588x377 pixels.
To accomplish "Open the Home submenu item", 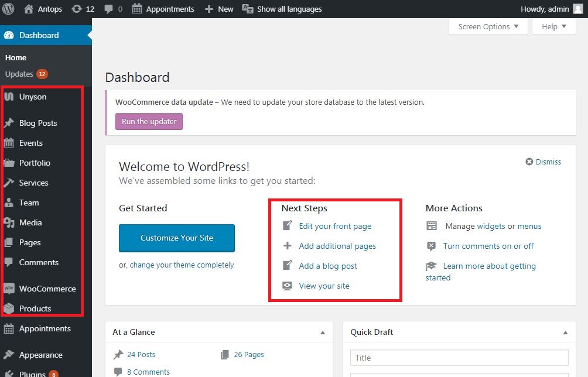I will pyautogui.click(x=16, y=58).
